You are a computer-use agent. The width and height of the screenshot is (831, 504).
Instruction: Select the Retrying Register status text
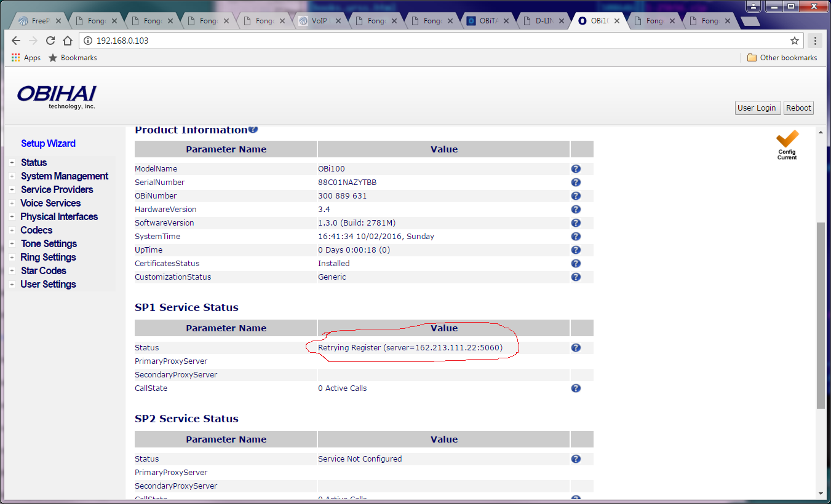410,347
